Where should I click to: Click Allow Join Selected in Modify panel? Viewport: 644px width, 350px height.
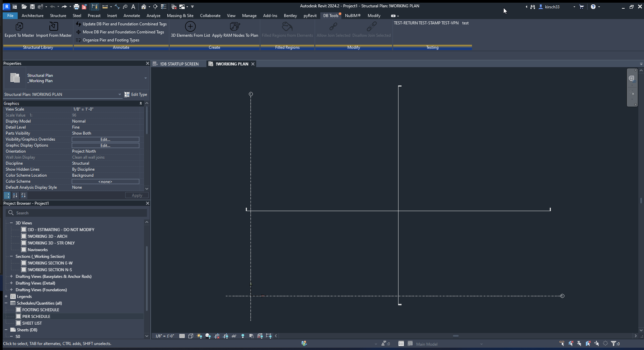pos(333,30)
